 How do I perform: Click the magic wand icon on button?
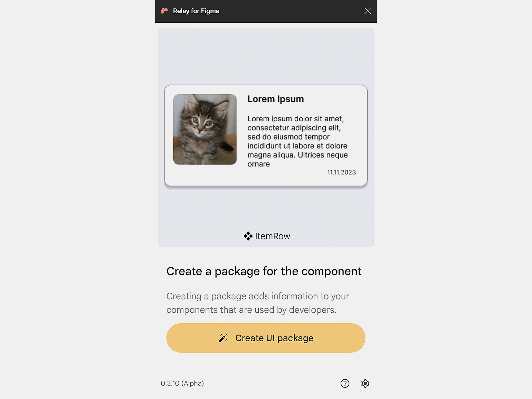pyautogui.click(x=223, y=338)
